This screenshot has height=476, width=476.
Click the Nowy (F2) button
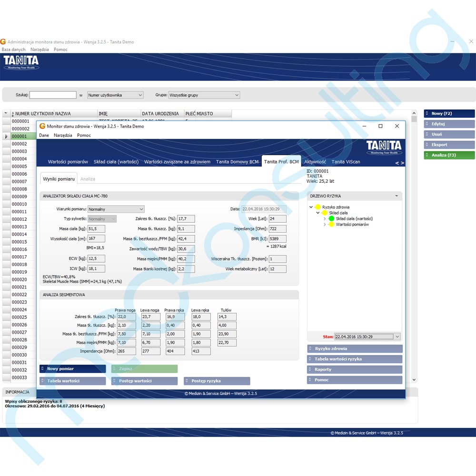click(449, 114)
